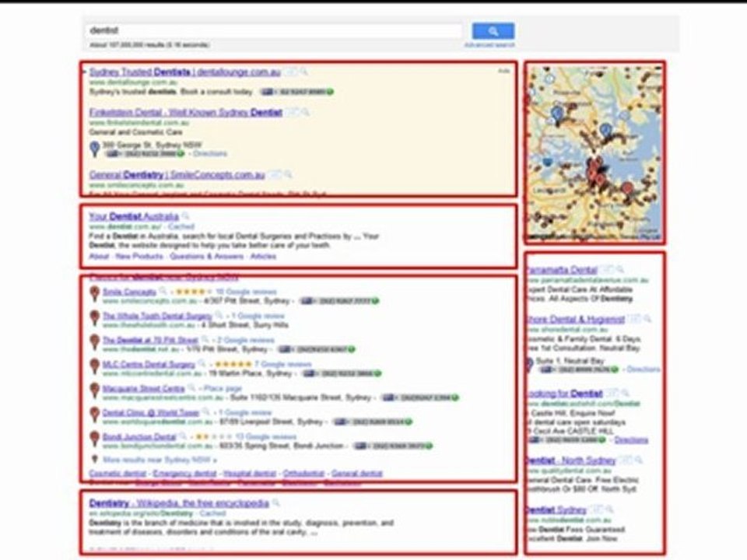
Task: Open the 'The Whole Tooth Dental Surgery' listing
Action: 157,317
